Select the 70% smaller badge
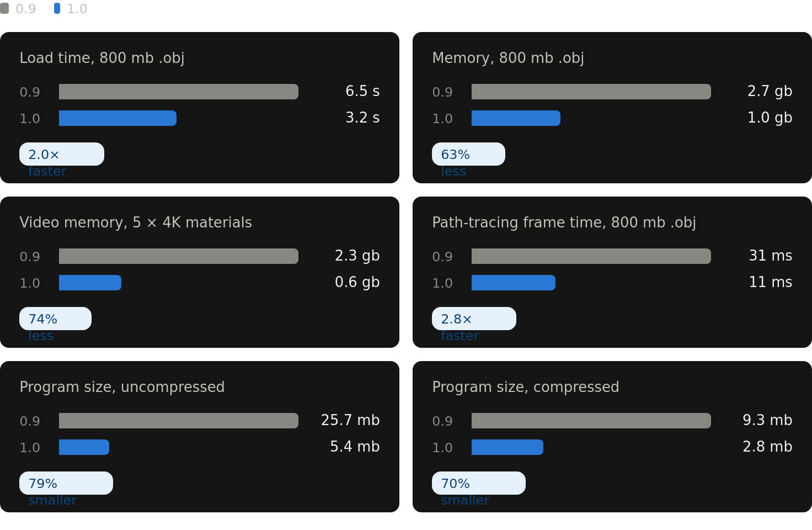 479,483
